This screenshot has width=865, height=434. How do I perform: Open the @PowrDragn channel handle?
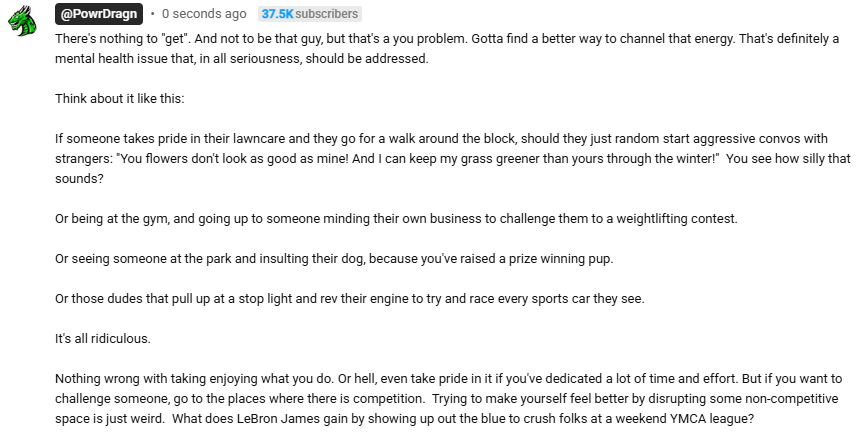(99, 14)
